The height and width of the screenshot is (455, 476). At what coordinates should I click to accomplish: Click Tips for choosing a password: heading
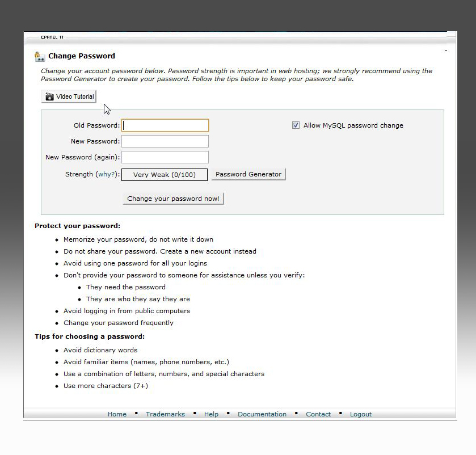pyautogui.click(x=90, y=336)
